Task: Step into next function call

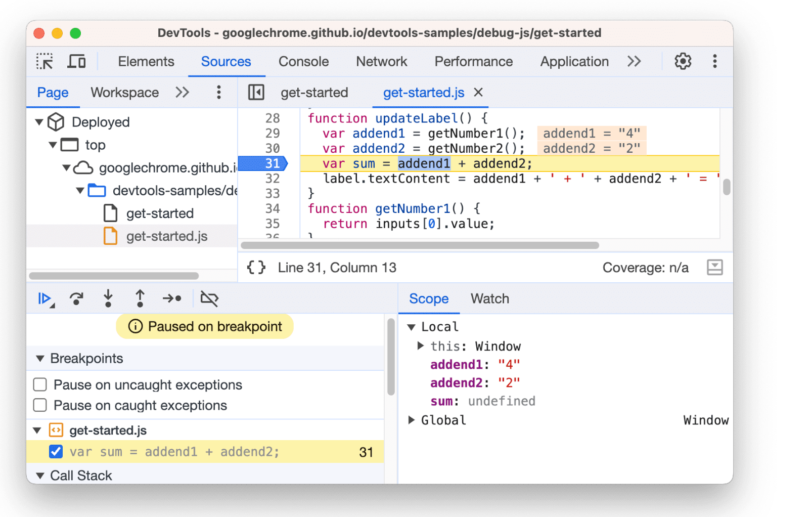Action: (108, 298)
